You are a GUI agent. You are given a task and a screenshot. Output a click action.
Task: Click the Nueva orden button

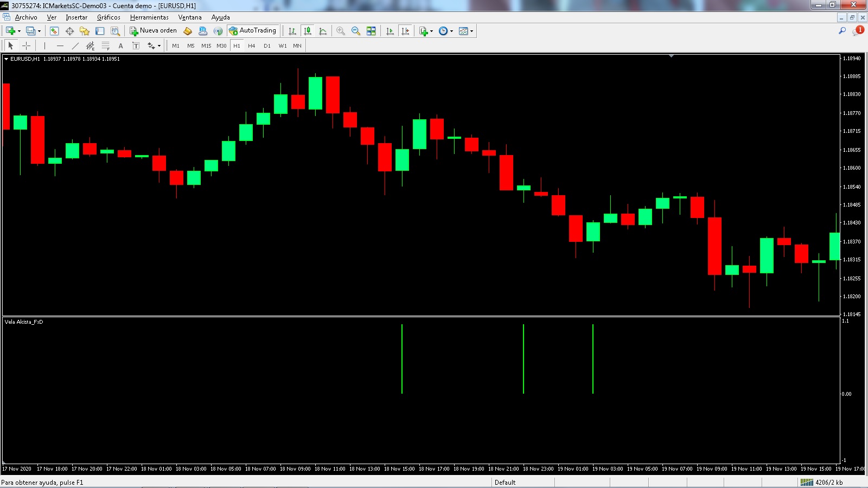(153, 31)
